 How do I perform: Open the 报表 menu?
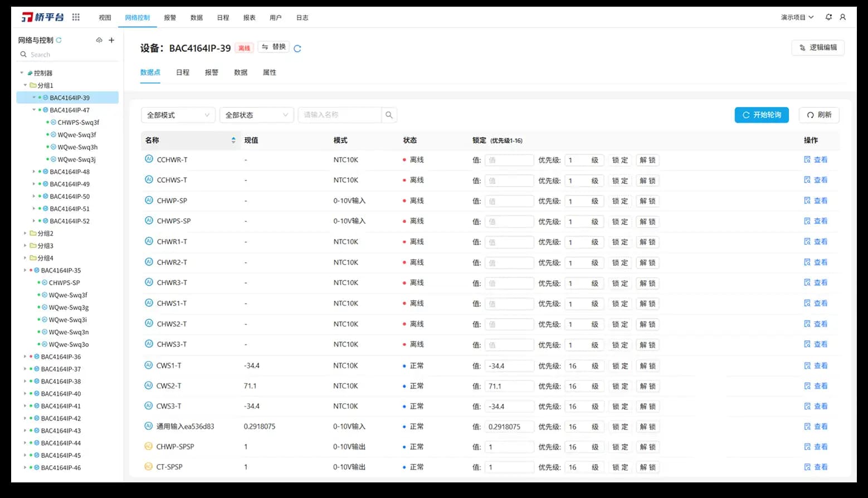tap(249, 18)
